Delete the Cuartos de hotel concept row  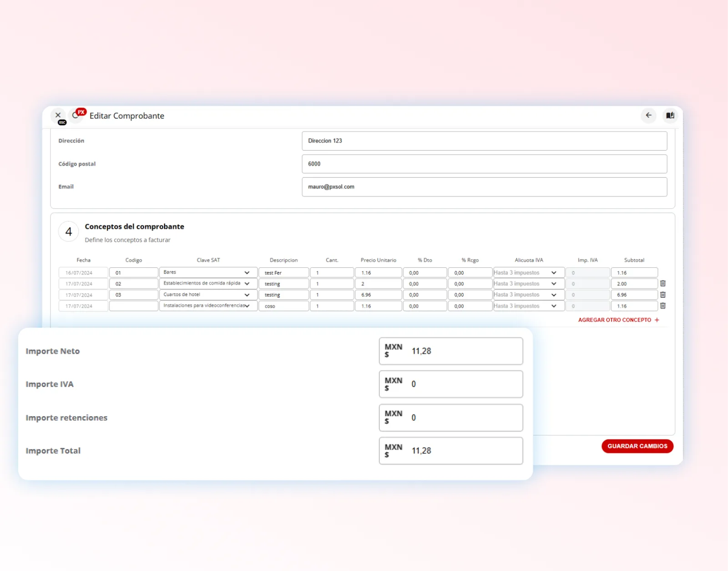pos(663,295)
